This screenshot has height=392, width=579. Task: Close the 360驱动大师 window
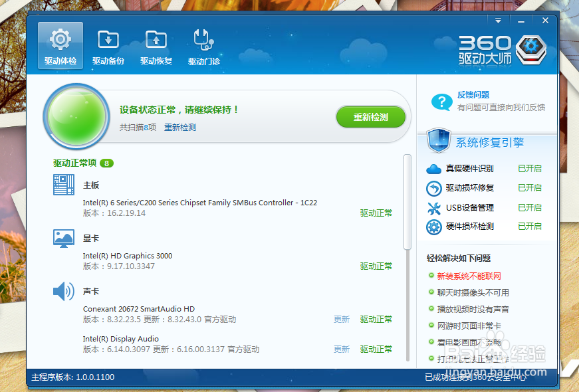(545, 21)
